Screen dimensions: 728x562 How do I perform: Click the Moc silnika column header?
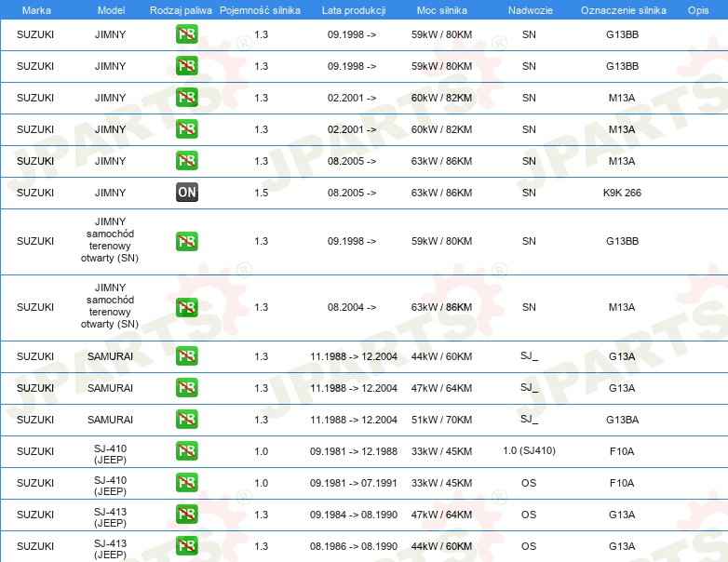[x=441, y=10]
